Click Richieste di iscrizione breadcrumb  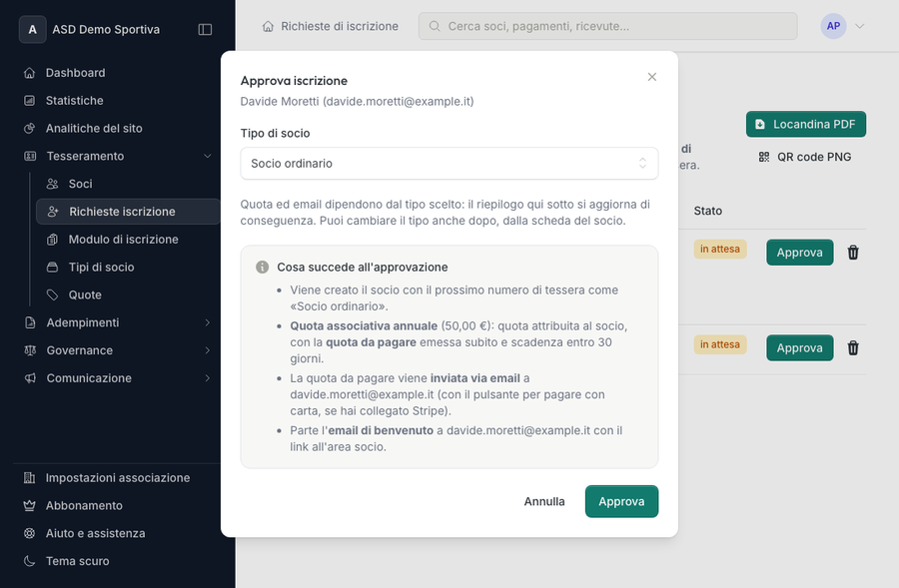(x=340, y=26)
